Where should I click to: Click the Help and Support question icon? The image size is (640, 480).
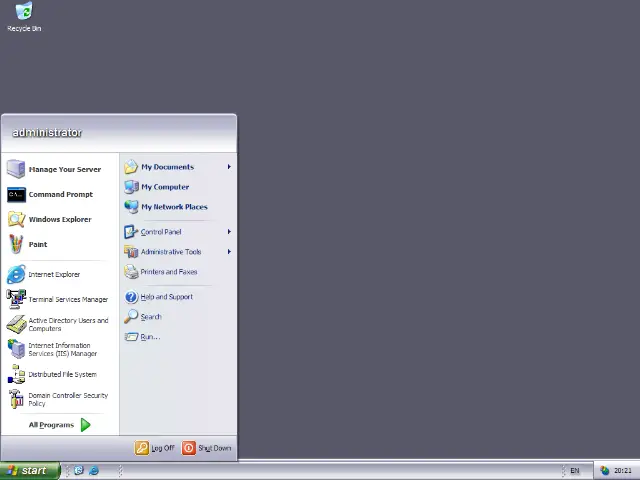pos(131,297)
